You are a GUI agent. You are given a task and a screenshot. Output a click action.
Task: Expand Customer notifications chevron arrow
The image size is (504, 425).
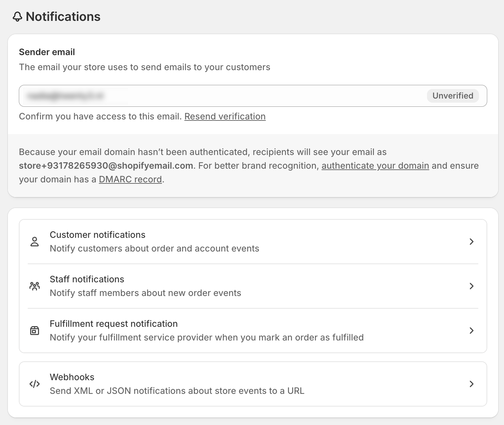click(x=471, y=242)
